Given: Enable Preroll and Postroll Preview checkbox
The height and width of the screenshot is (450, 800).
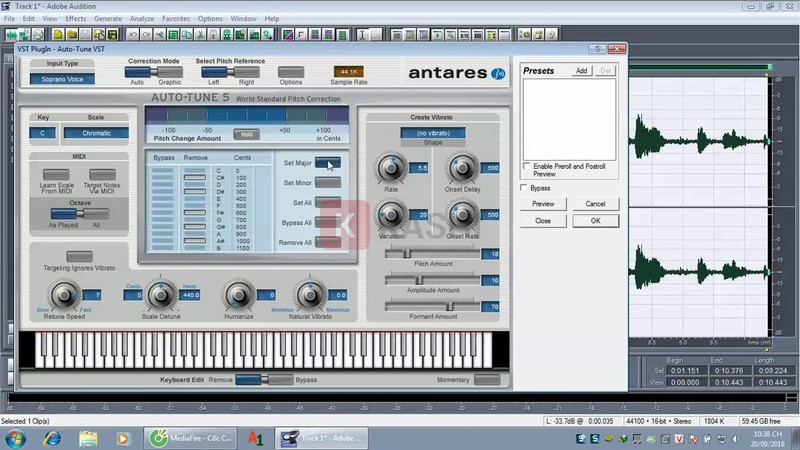Looking at the screenshot, I should click(x=528, y=166).
